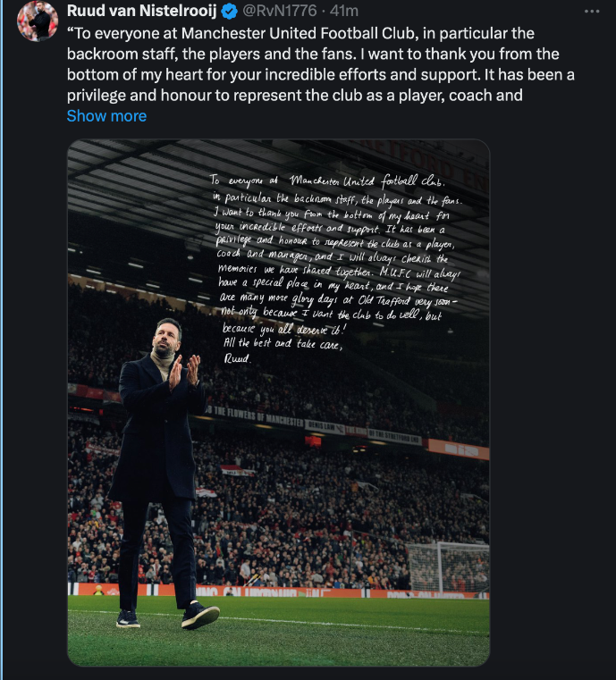
Task: Click the red stand lettering atop photo
Action: tap(429, 164)
